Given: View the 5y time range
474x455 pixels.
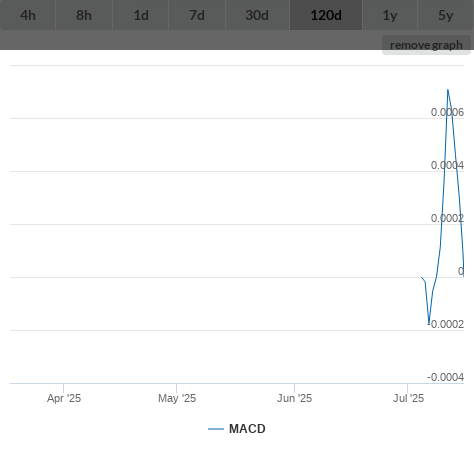Looking at the screenshot, I should (x=446, y=15).
